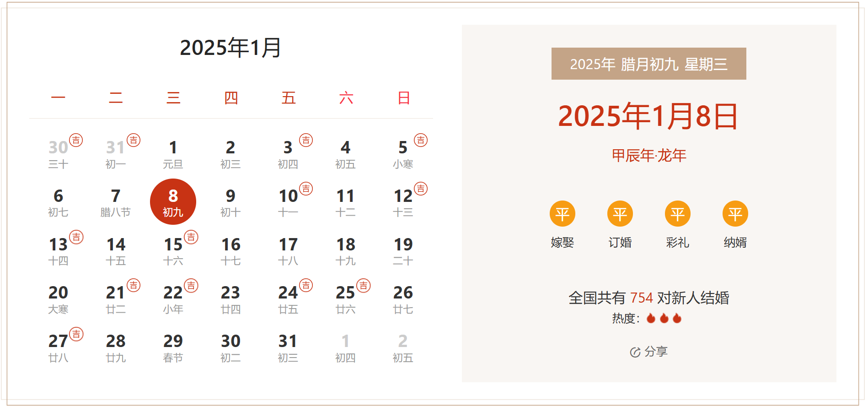This screenshot has height=407, width=868.
Task: Click the 一 Monday column header
Action: coord(58,98)
